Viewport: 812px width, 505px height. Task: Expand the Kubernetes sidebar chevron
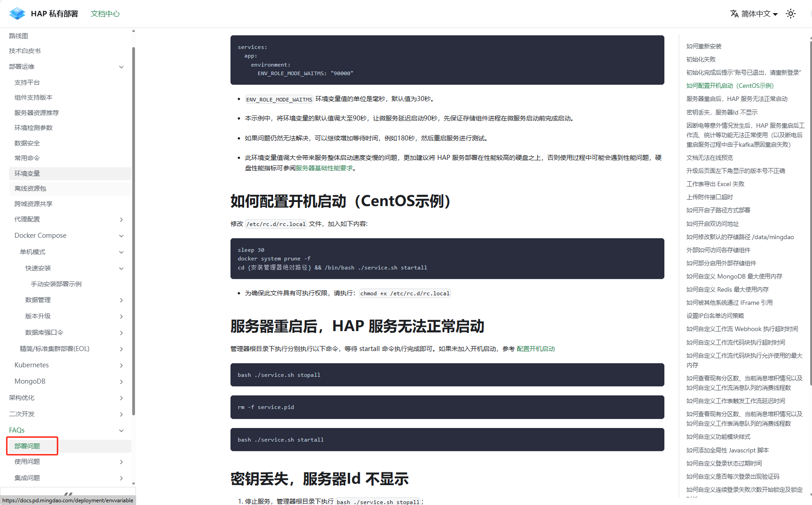coord(121,366)
